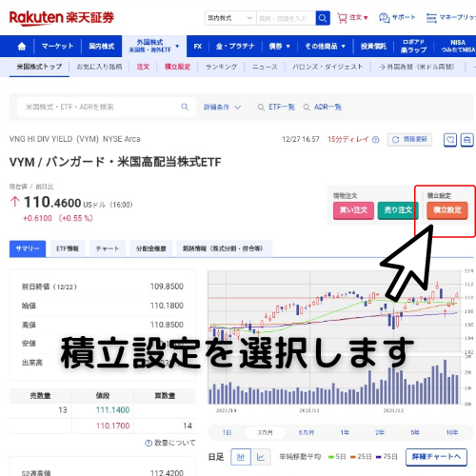The height and width of the screenshot is (476, 476).
Task: Open お気に入り銘柄 submenu
Action: pyautogui.click(x=99, y=67)
